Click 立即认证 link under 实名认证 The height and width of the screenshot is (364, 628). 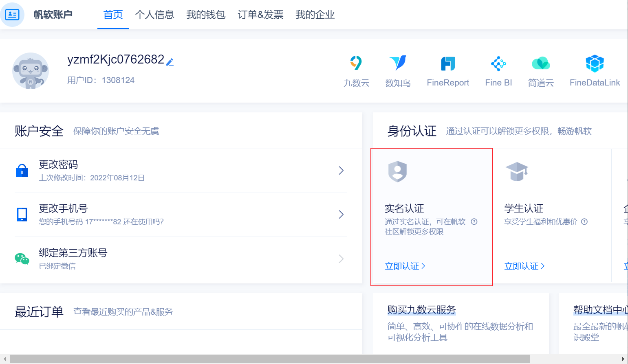click(x=405, y=266)
